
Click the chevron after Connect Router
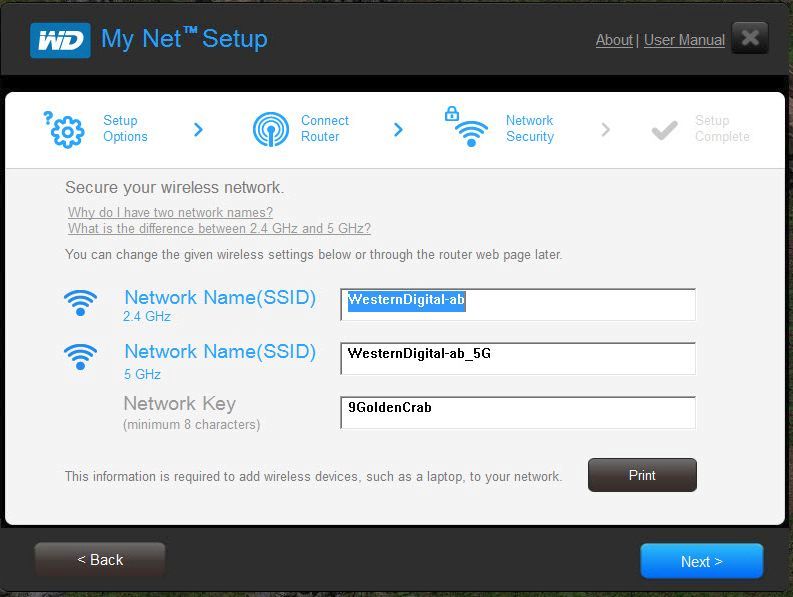[399, 130]
